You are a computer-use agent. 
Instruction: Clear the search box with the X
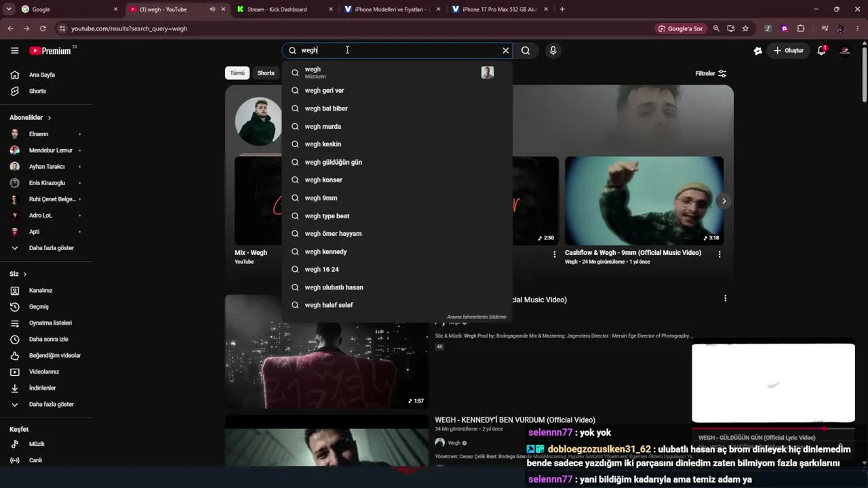[x=505, y=50]
